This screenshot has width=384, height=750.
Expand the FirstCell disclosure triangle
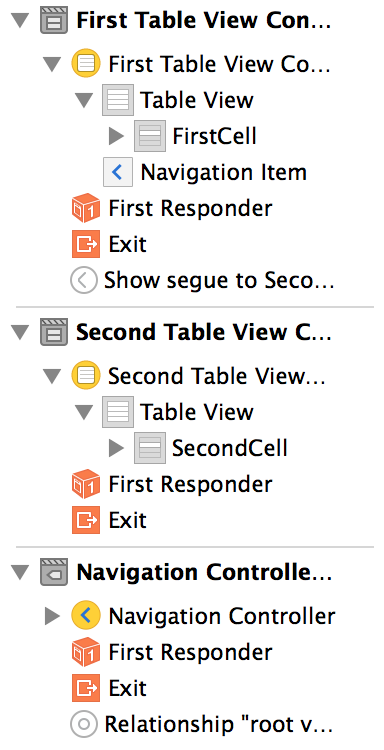click(x=116, y=136)
